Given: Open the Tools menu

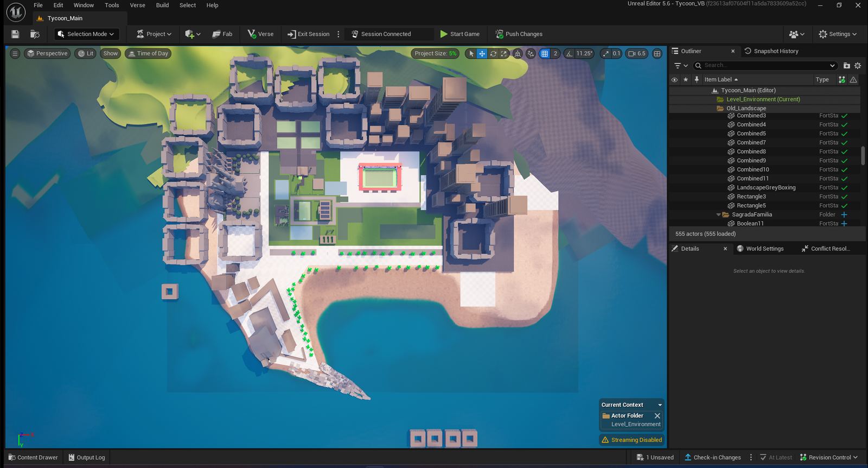Looking at the screenshot, I should point(112,5).
